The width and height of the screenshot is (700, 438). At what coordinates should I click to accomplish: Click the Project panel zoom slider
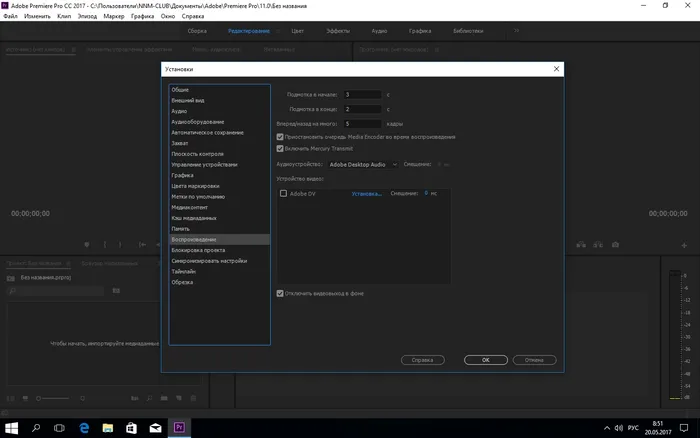(x=54, y=398)
